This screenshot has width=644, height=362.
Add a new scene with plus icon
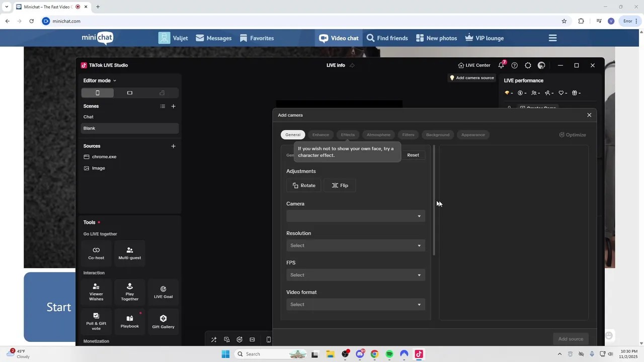[x=173, y=106]
